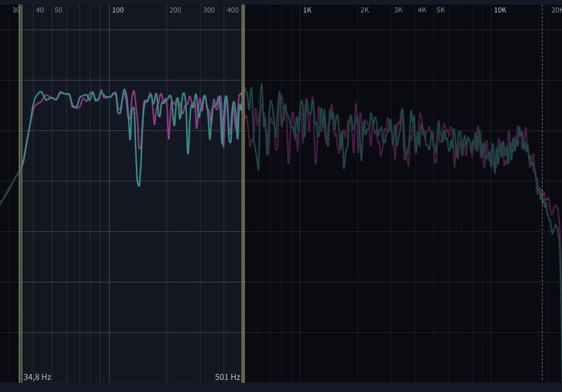This screenshot has height=392, width=562.
Task: Click the 40 frequency axis label
Action: 40,10
